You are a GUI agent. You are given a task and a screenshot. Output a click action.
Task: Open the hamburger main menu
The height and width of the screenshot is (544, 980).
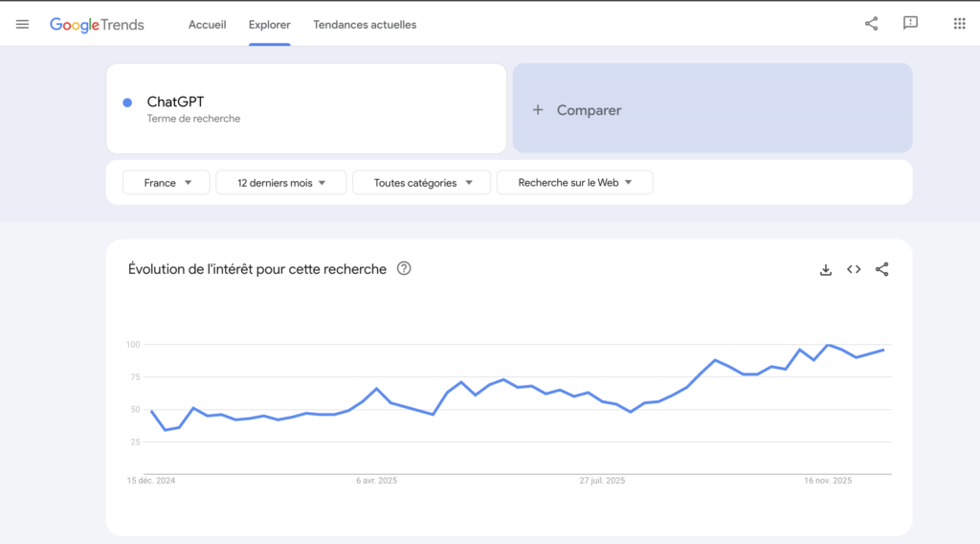click(x=23, y=24)
